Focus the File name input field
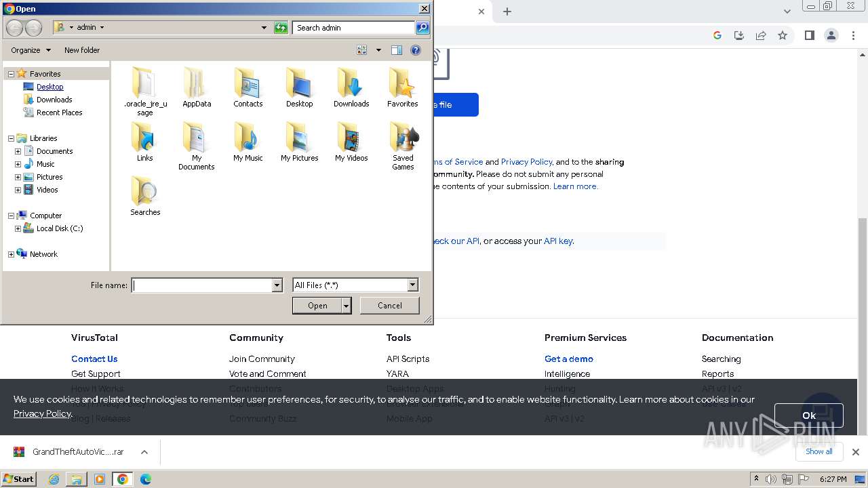Image resolution: width=868 pixels, height=488 pixels. pos(202,285)
